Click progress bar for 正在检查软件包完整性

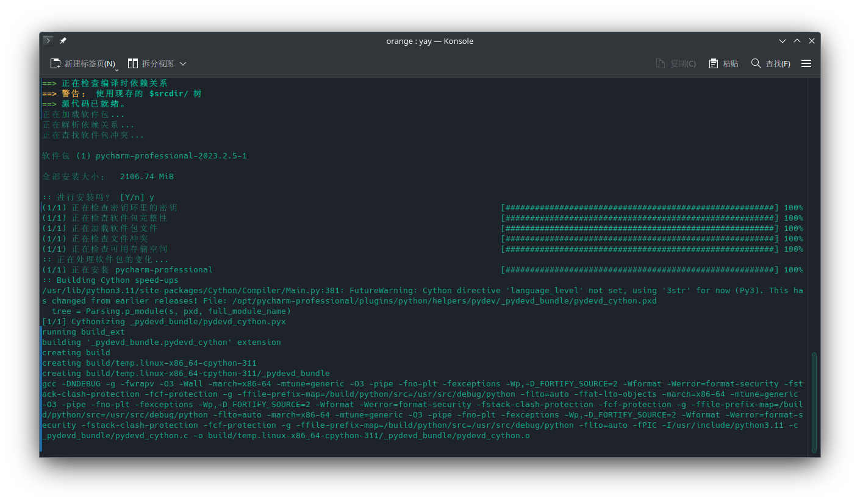tap(639, 218)
